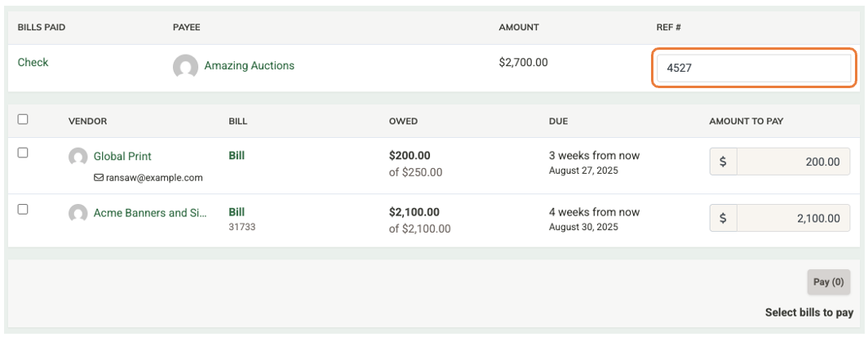Open the Acme Banners and Signs vendor link
The image size is (868, 337).
point(150,212)
